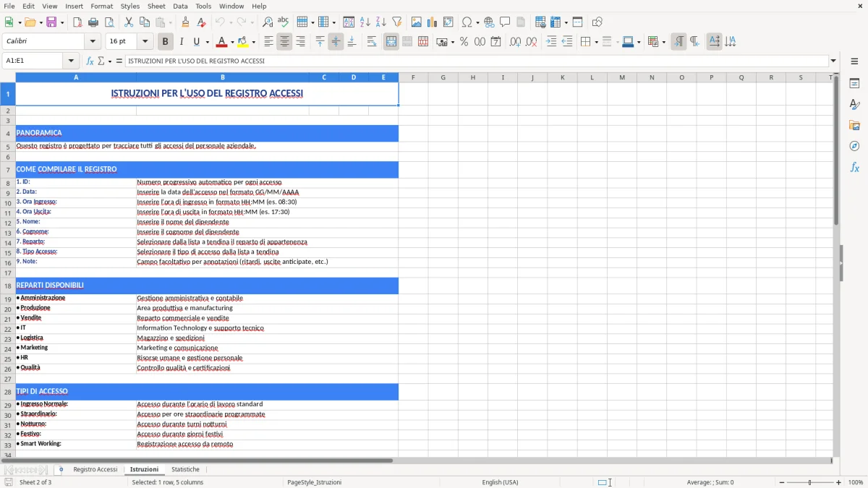
Task: Insert a hyperlink
Action: point(488,21)
